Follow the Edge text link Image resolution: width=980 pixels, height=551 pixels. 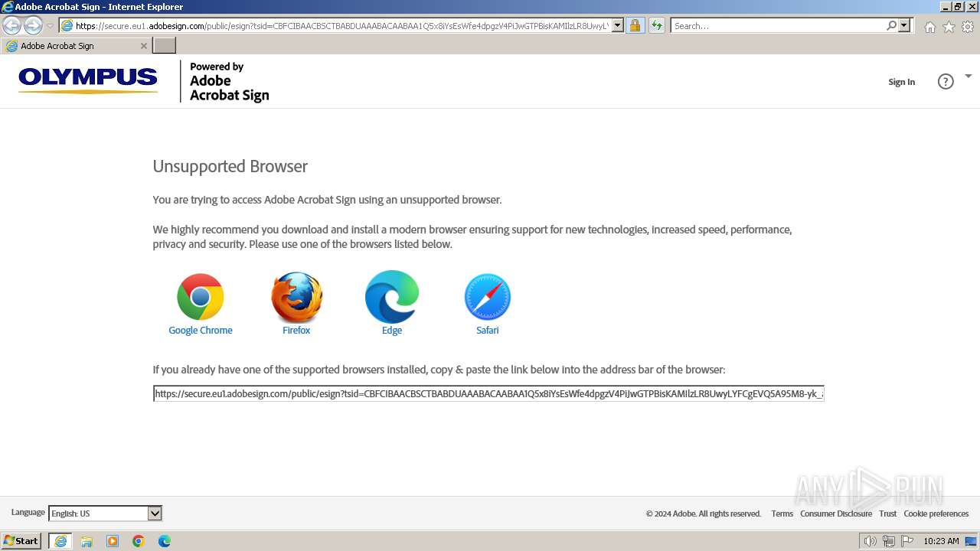pyautogui.click(x=392, y=331)
